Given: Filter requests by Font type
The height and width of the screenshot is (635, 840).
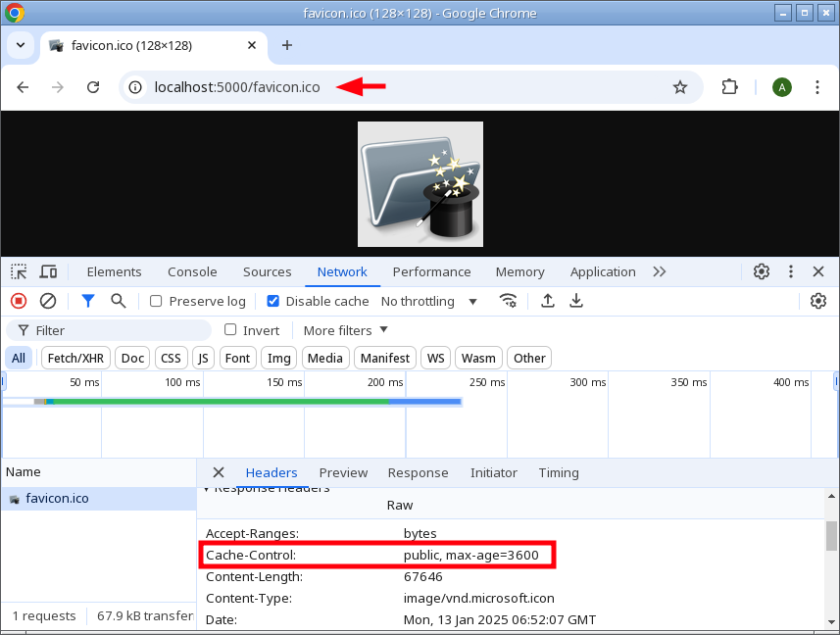Looking at the screenshot, I should pyautogui.click(x=238, y=359).
